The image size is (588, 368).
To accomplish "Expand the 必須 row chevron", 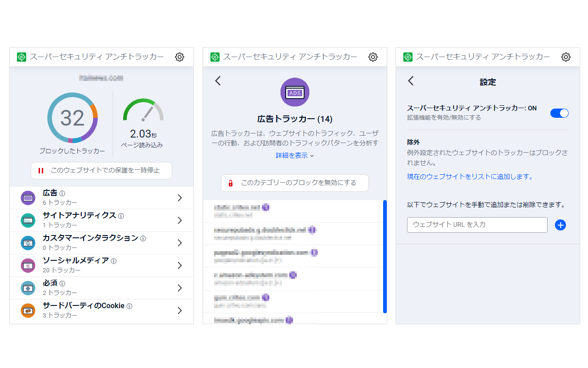I will (180, 288).
